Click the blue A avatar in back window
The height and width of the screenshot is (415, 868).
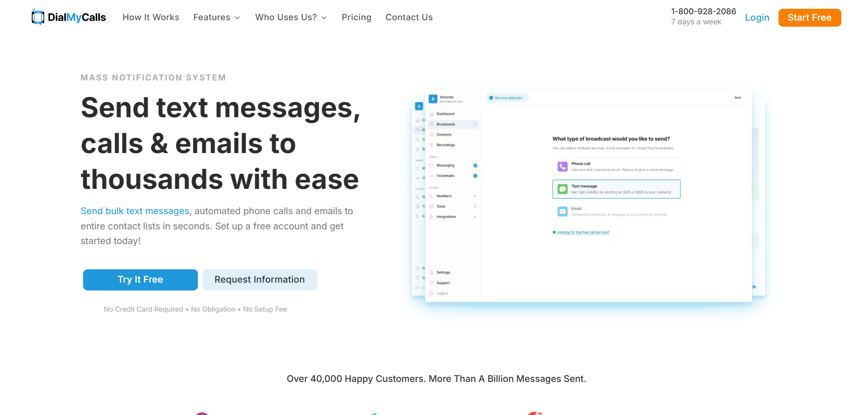click(x=419, y=106)
